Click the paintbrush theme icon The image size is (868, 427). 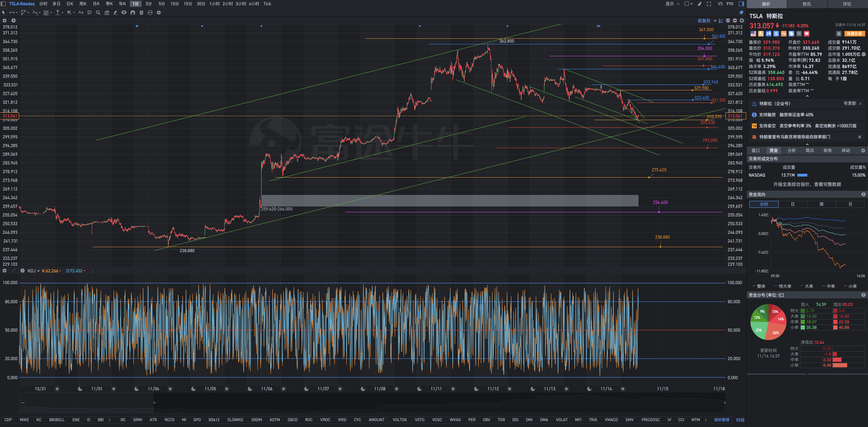click(x=700, y=4)
